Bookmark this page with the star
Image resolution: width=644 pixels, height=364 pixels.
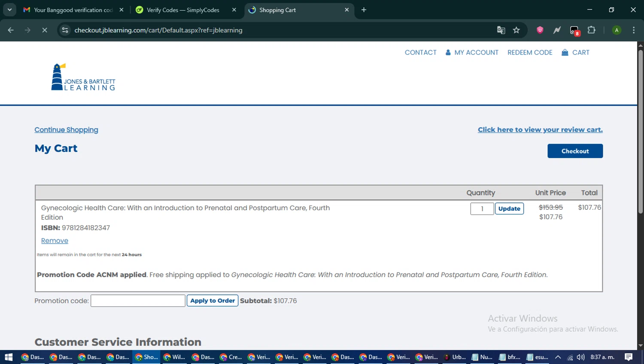click(x=516, y=30)
